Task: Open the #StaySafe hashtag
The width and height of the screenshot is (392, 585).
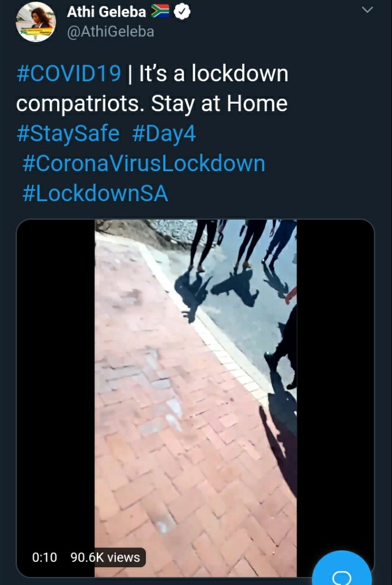Action: [x=68, y=134]
